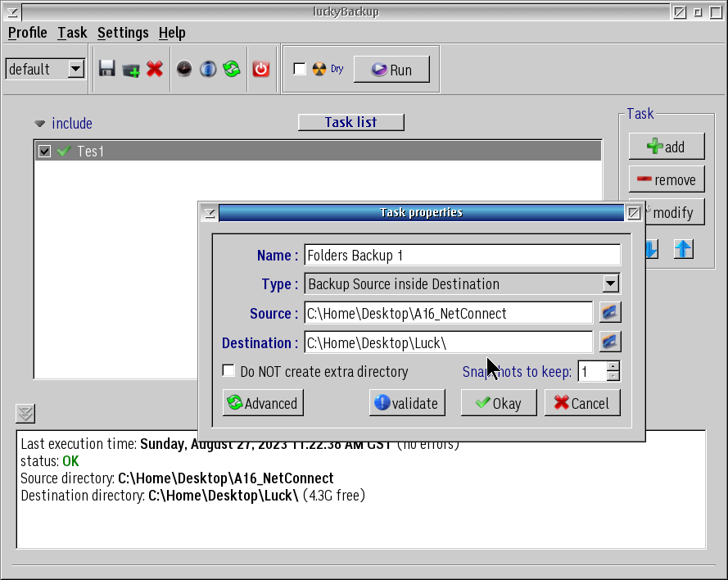Browse for Source folder icon
728x580 pixels.
coord(610,312)
